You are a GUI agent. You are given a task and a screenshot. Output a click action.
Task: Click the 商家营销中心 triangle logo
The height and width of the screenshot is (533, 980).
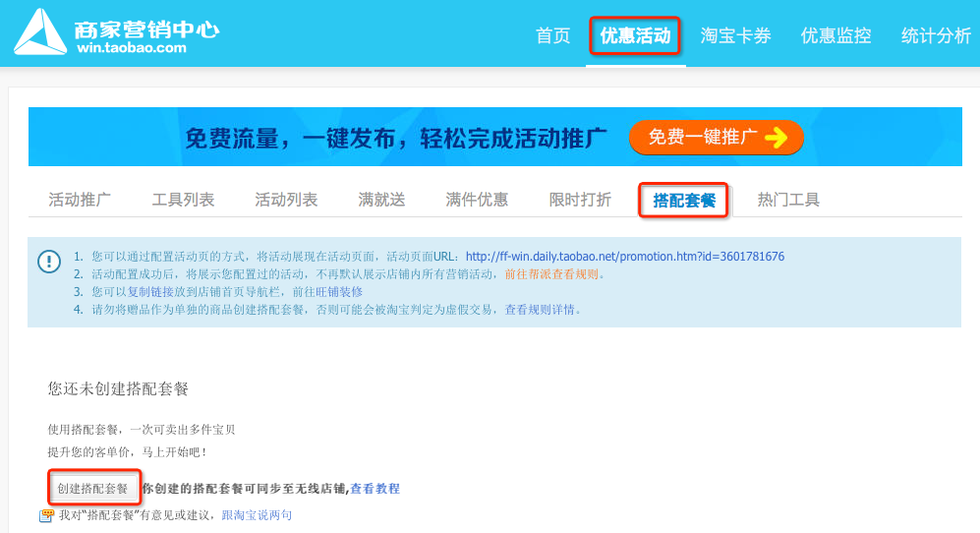click(39, 33)
